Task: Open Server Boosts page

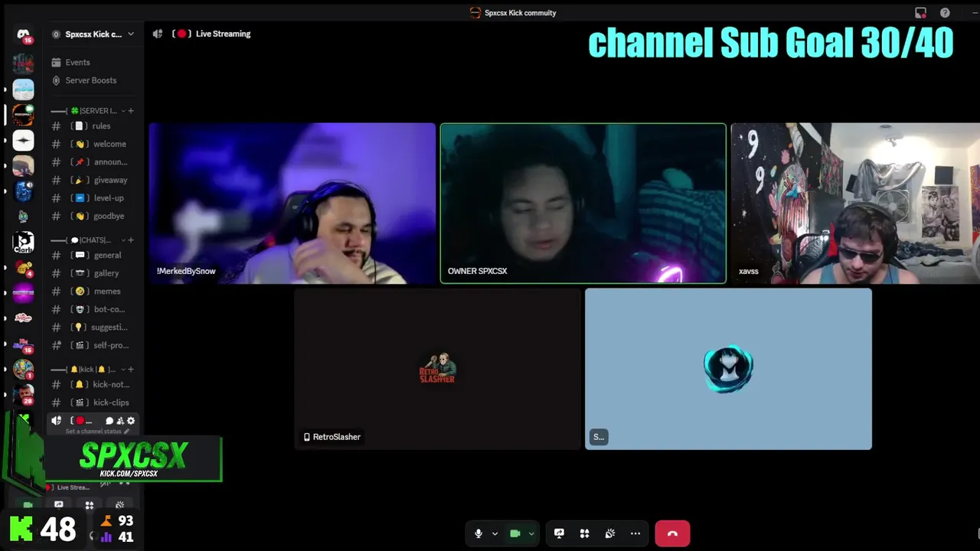Action: tap(93, 80)
